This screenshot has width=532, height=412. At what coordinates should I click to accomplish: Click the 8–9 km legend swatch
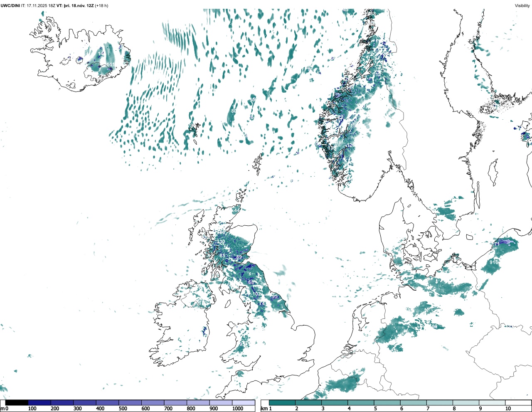coord(465,403)
